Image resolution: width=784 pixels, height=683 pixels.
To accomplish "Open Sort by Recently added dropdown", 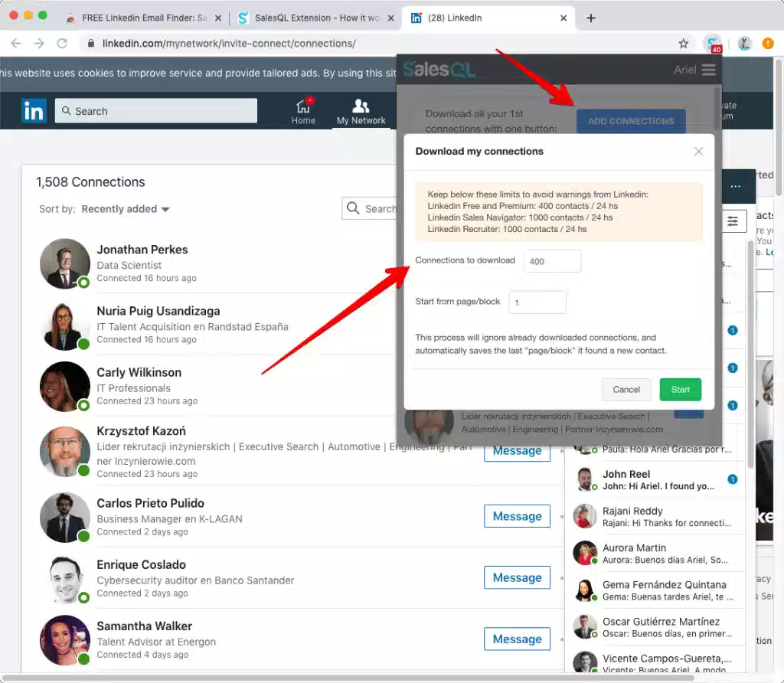I will (x=126, y=209).
